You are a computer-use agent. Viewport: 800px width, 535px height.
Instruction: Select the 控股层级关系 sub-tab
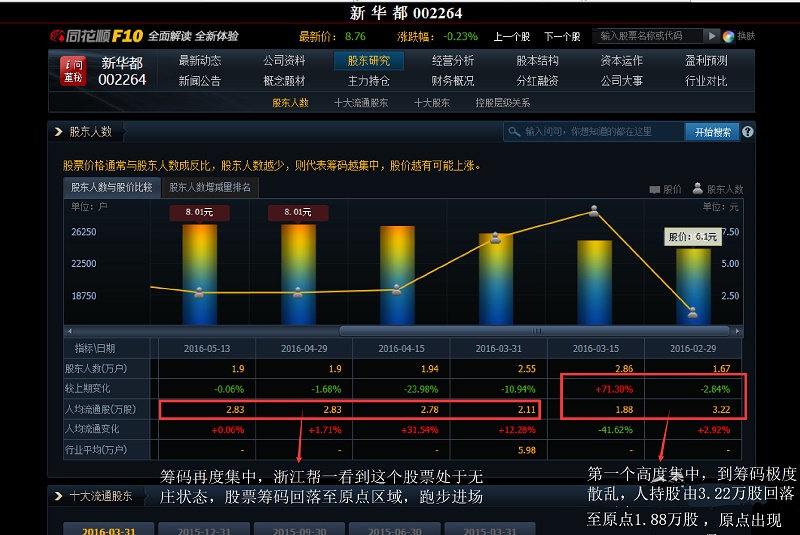503,103
